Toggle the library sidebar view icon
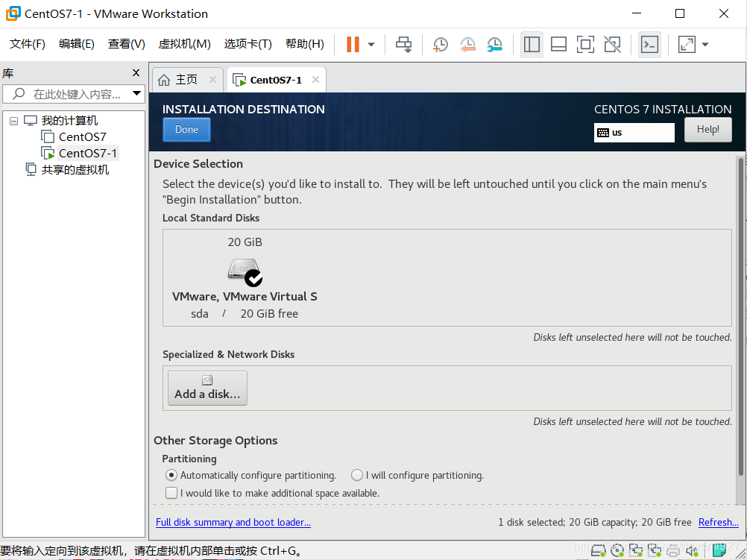Viewport: 747px width, 560px height. pyautogui.click(x=532, y=44)
